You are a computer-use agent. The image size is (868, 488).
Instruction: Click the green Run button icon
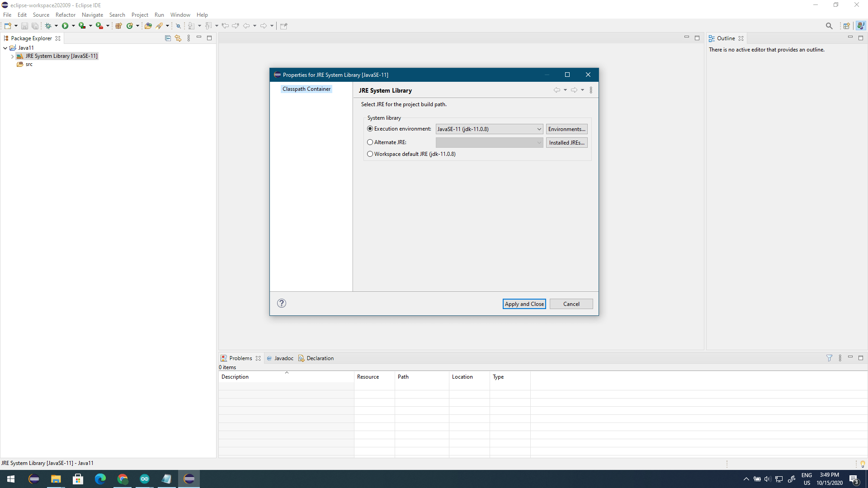(65, 26)
